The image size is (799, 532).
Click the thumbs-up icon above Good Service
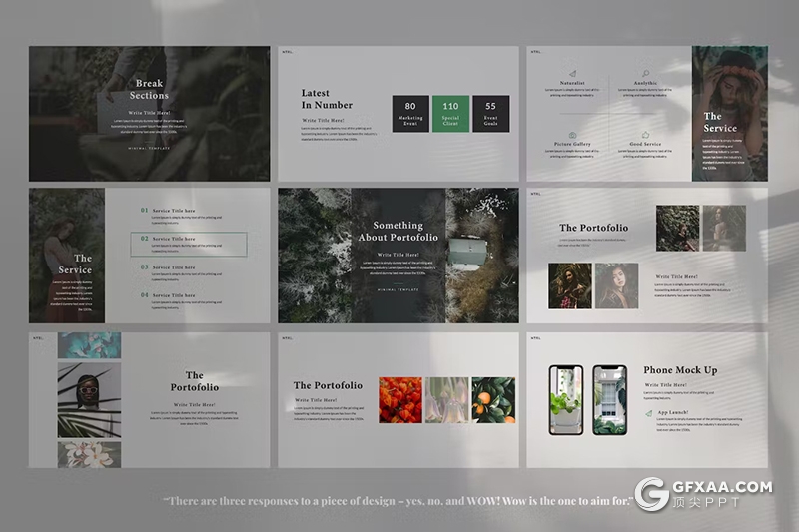click(645, 135)
